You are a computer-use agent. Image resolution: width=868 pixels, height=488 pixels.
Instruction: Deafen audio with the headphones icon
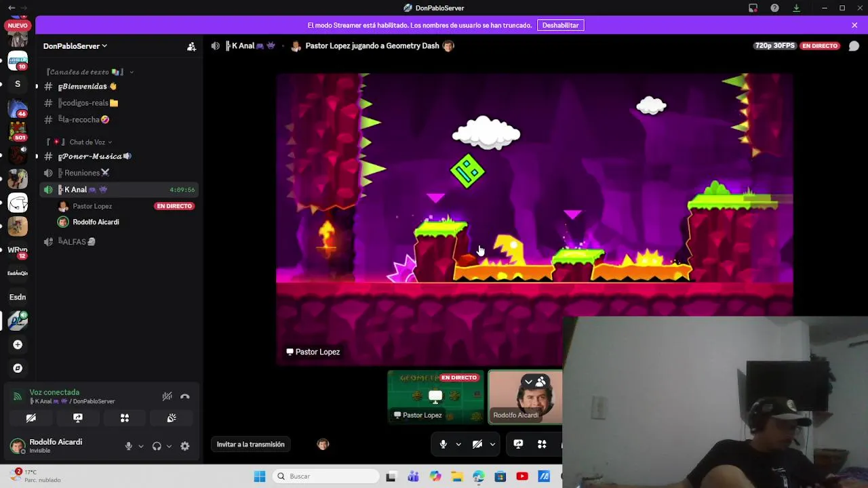coord(157,446)
